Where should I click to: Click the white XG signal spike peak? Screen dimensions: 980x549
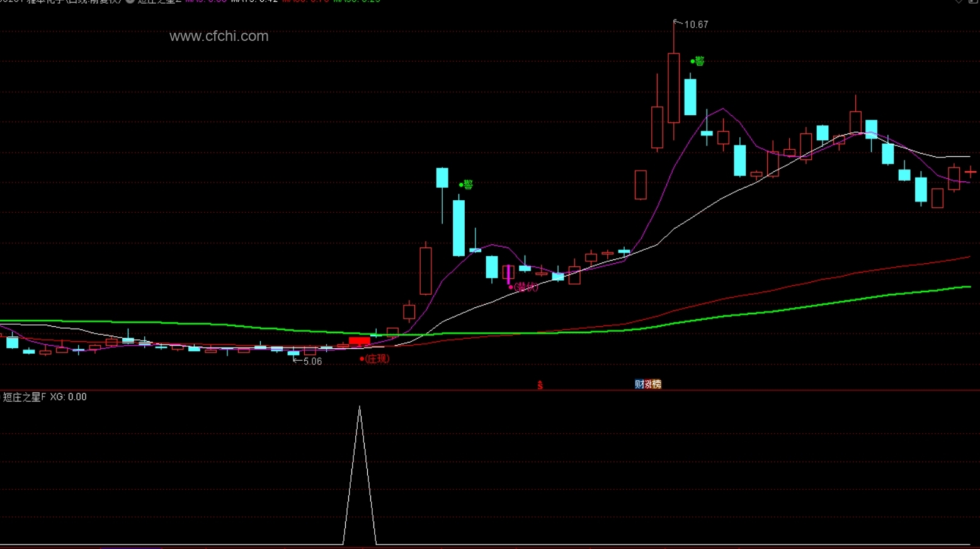click(x=360, y=408)
